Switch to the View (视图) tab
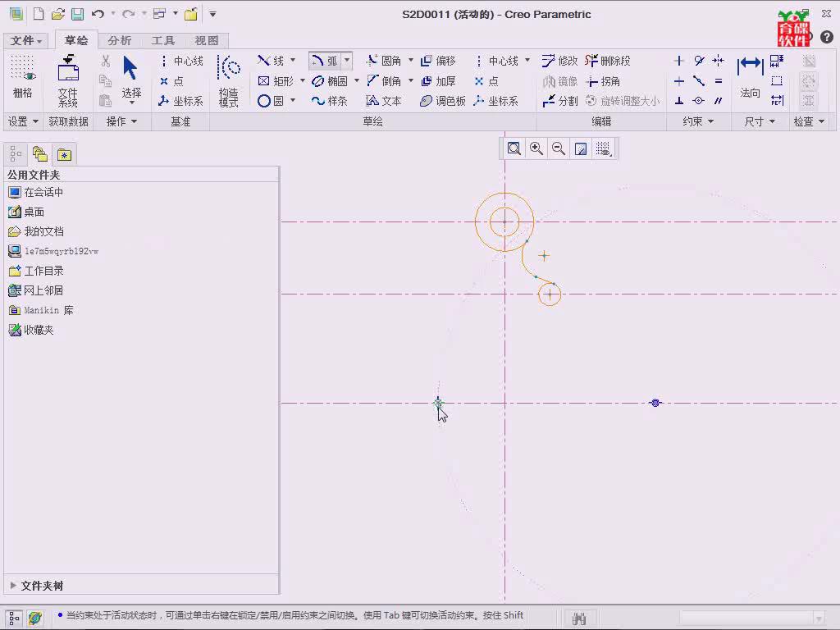Image resolution: width=840 pixels, height=630 pixels. click(x=206, y=41)
